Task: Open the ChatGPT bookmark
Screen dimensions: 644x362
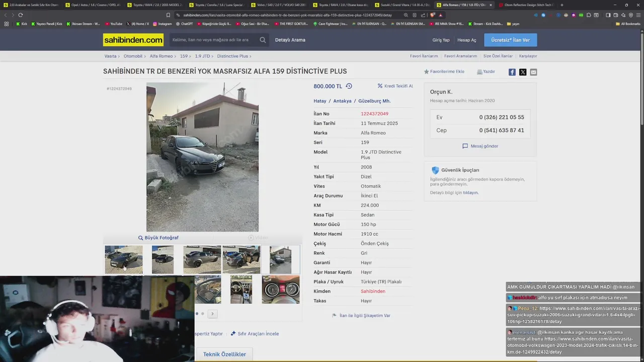Action: click(x=184, y=24)
